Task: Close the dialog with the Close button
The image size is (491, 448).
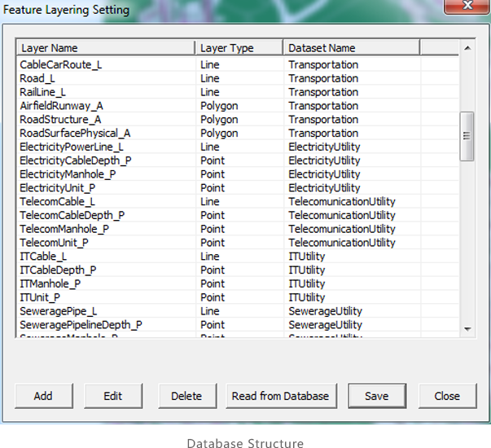Action: point(447,396)
